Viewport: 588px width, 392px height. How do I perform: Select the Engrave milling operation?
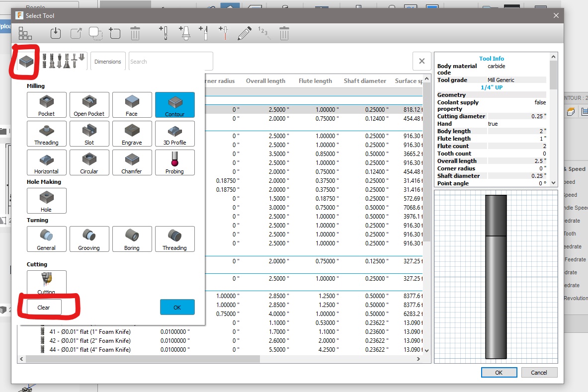pyautogui.click(x=132, y=134)
